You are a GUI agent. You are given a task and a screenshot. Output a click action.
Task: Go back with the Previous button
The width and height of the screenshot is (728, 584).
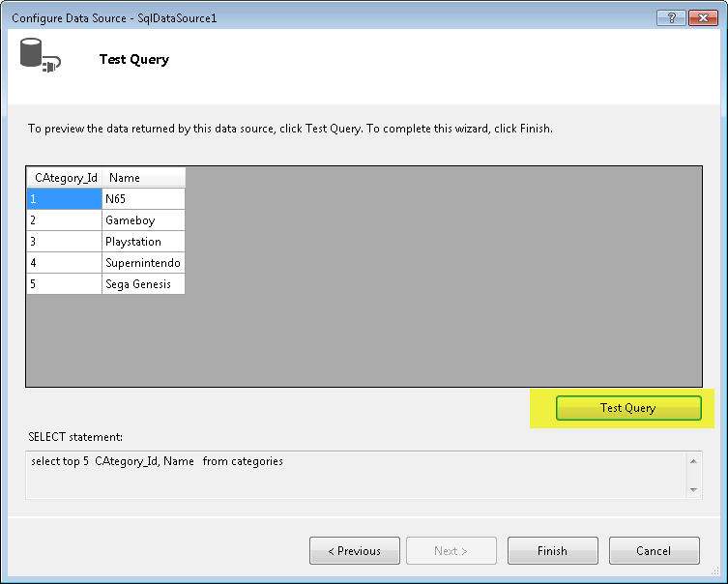[x=354, y=551]
